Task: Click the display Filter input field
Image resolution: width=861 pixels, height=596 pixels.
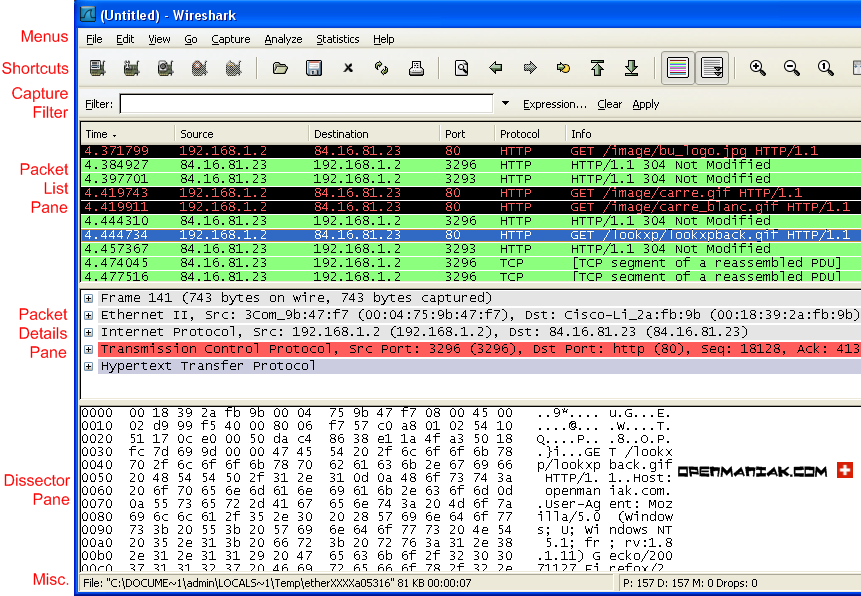Action: tap(306, 104)
